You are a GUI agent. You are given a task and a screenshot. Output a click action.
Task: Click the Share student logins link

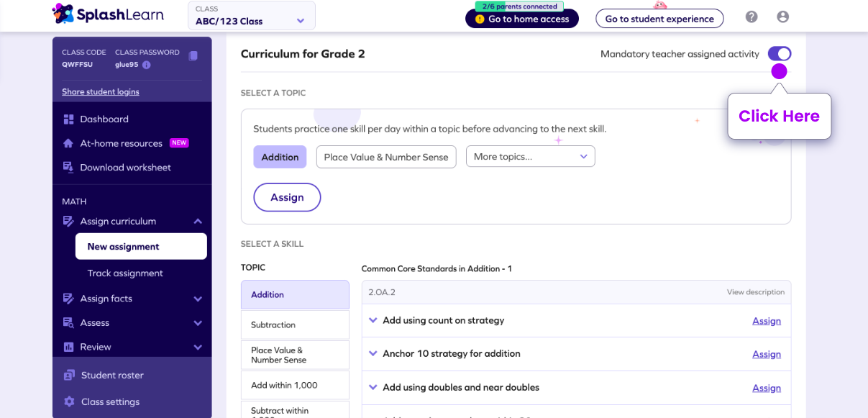[x=101, y=91]
